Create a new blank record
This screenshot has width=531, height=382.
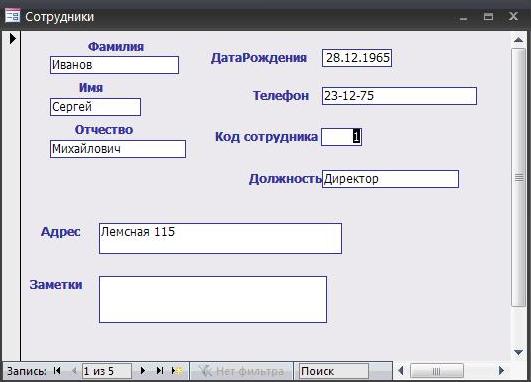177,371
